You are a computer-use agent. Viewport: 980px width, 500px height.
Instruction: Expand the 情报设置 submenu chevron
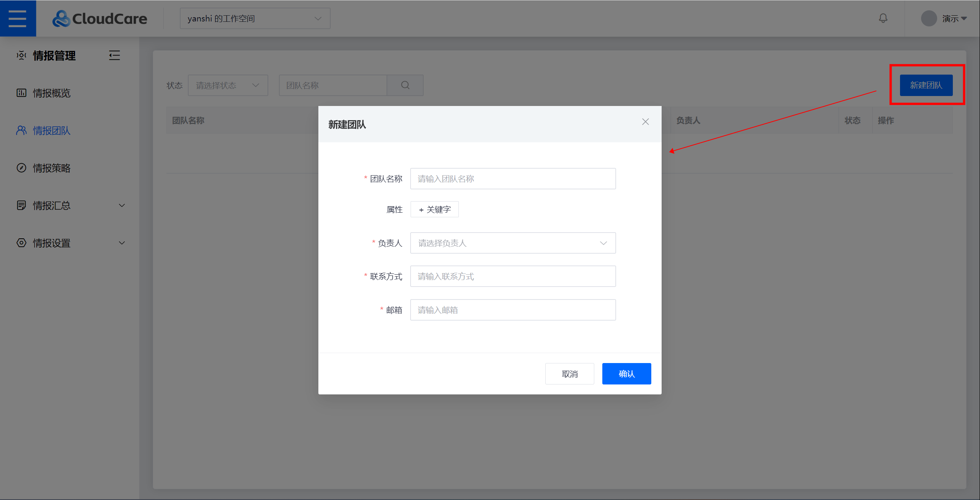[x=122, y=243]
